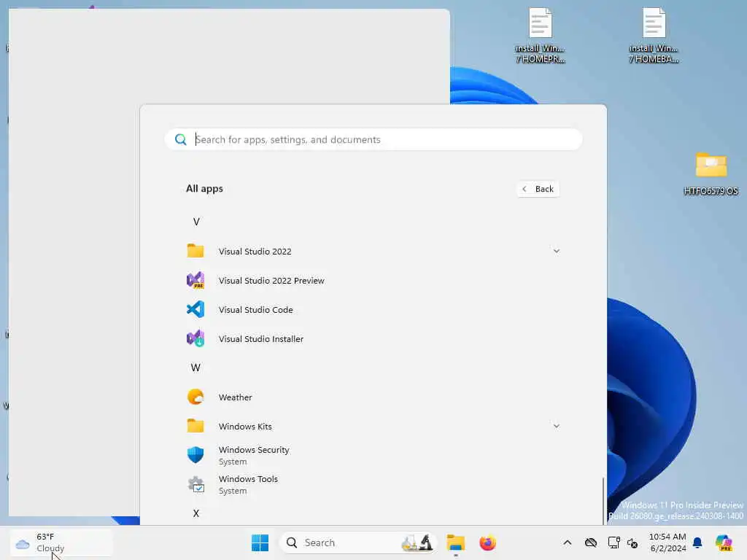Viewport: 747px width, 560px height.
Task: Jump to letter V in All apps
Action: (x=196, y=222)
